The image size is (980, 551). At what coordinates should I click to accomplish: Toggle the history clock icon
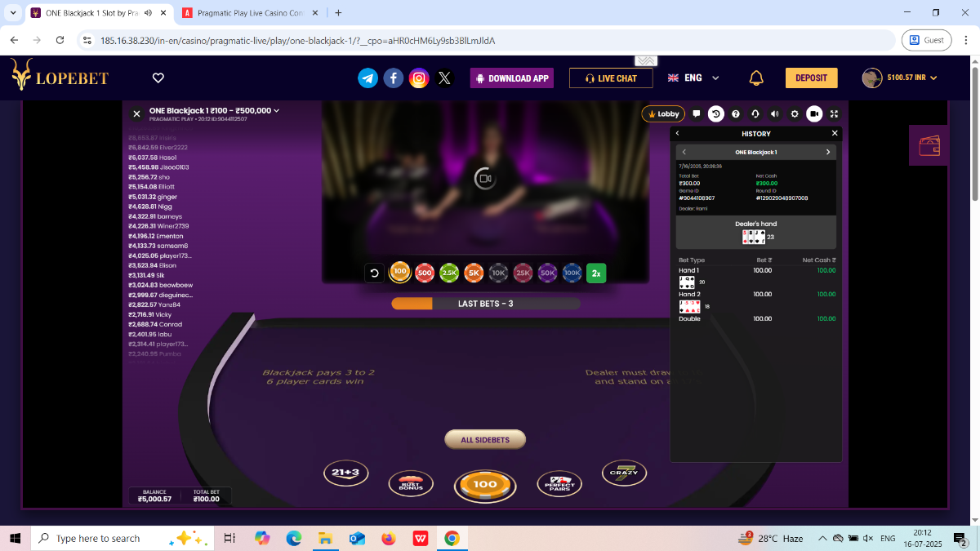coord(716,114)
